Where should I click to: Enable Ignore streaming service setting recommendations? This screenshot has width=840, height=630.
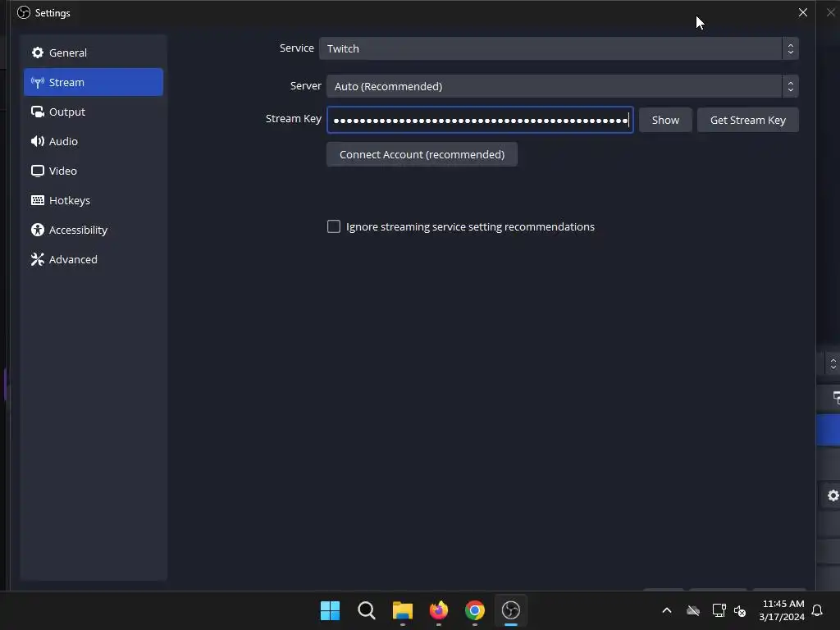click(334, 226)
